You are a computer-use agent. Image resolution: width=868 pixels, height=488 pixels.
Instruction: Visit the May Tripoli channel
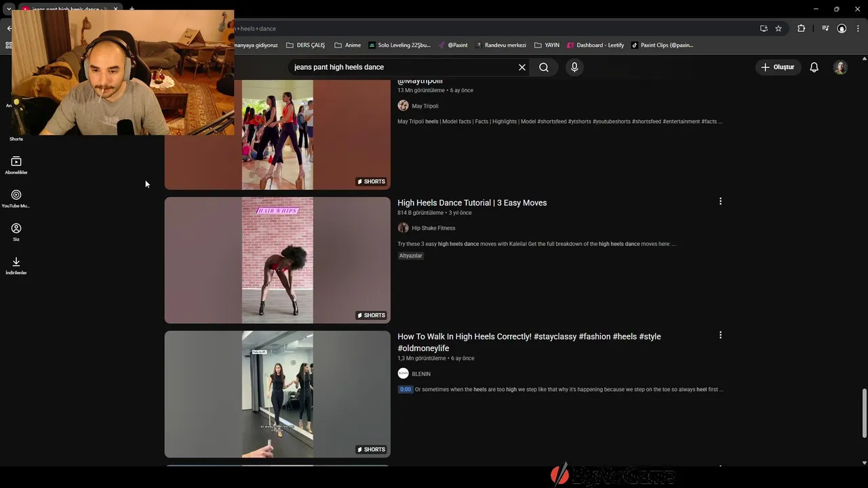425,106
